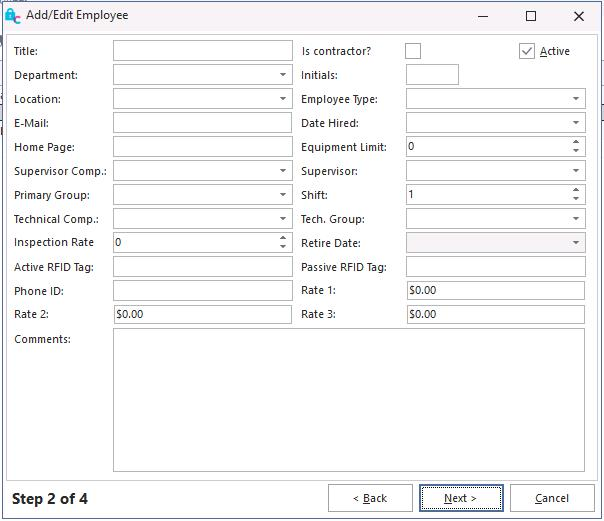
Task: Focus the E-Mail input field
Action: pos(202,123)
